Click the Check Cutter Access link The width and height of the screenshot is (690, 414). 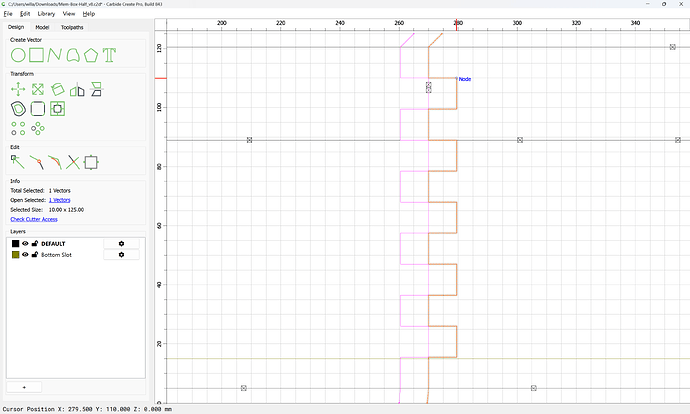[x=34, y=219]
